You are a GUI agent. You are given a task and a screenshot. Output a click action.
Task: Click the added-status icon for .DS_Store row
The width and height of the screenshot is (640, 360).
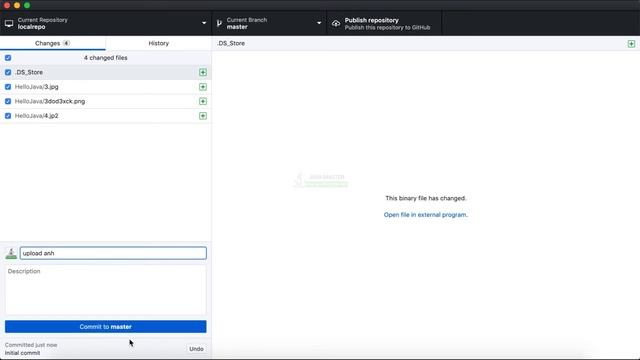tap(203, 72)
